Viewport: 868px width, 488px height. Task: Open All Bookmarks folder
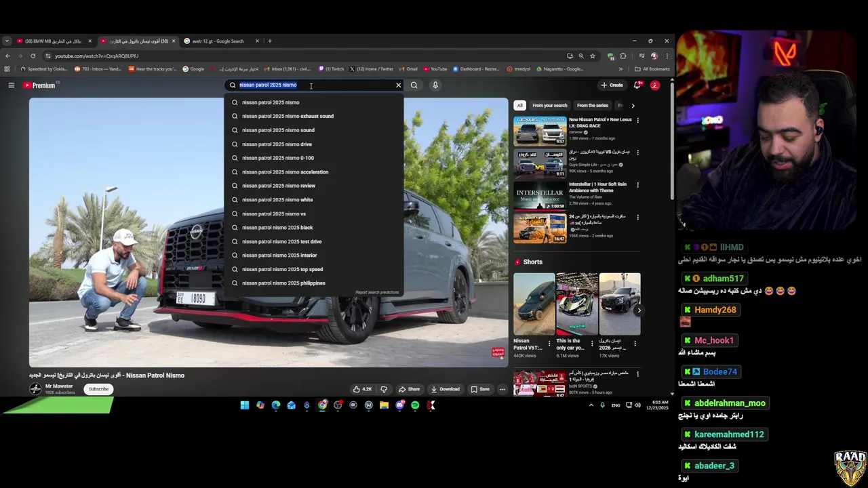(x=652, y=69)
